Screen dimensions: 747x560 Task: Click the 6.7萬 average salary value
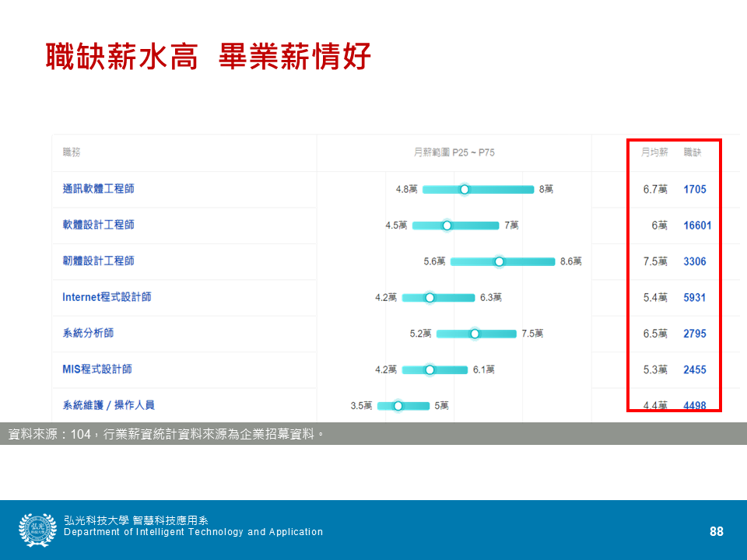click(x=655, y=190)
